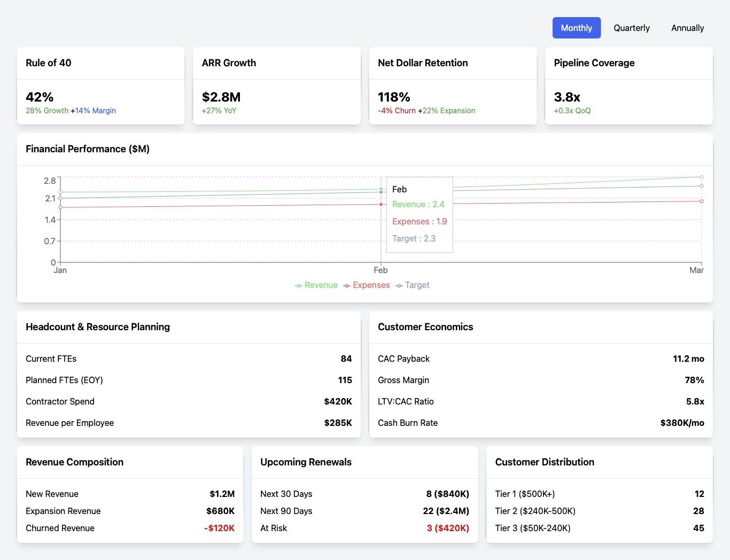The height and width of the screenshot is (560, 730).
Task: Open the Rule of 40 card
Action: coord(100,85)
